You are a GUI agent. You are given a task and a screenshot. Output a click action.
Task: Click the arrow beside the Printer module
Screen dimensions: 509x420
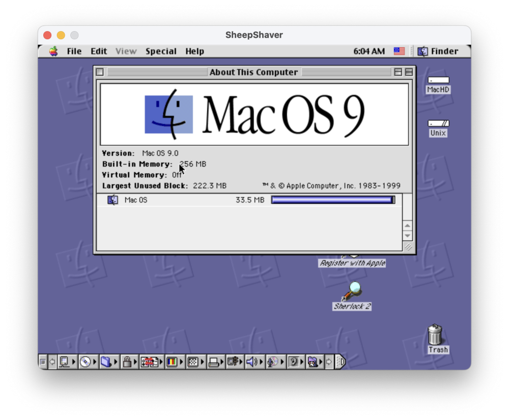[222, 361]
